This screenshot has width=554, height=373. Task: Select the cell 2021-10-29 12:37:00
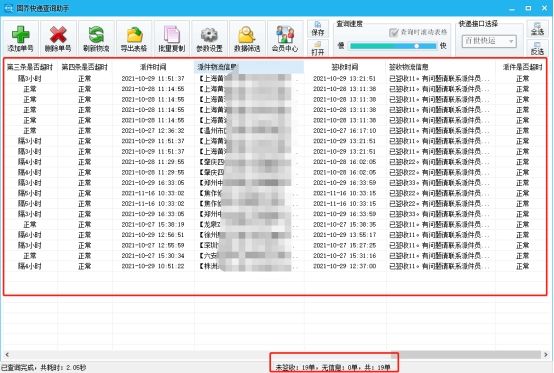(x=344, y=266)
